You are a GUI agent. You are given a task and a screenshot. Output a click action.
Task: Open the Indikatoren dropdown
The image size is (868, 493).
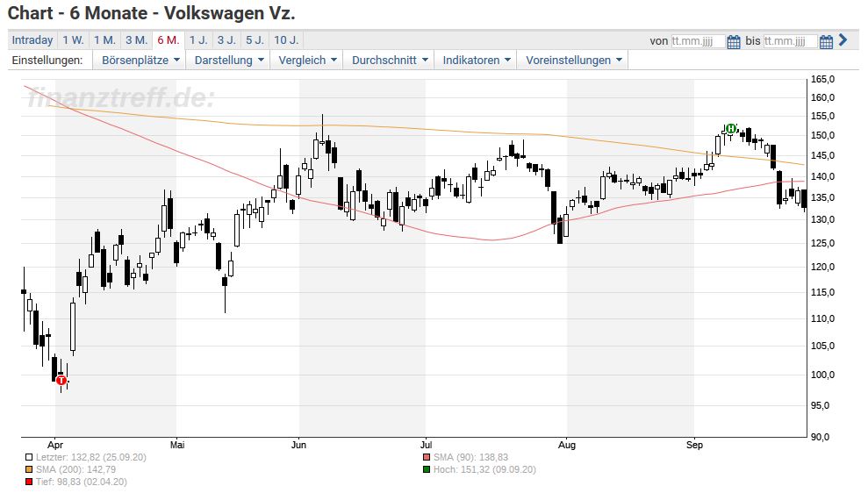(476, 61)
